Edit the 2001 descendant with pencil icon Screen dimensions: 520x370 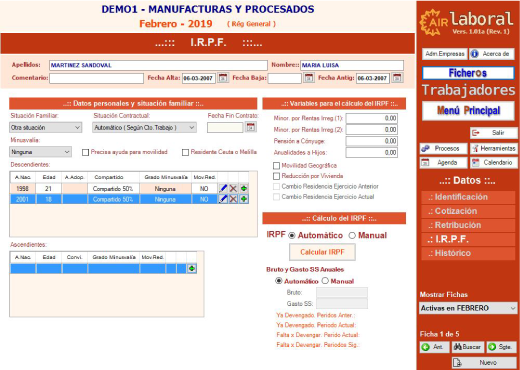pos(223,199)
